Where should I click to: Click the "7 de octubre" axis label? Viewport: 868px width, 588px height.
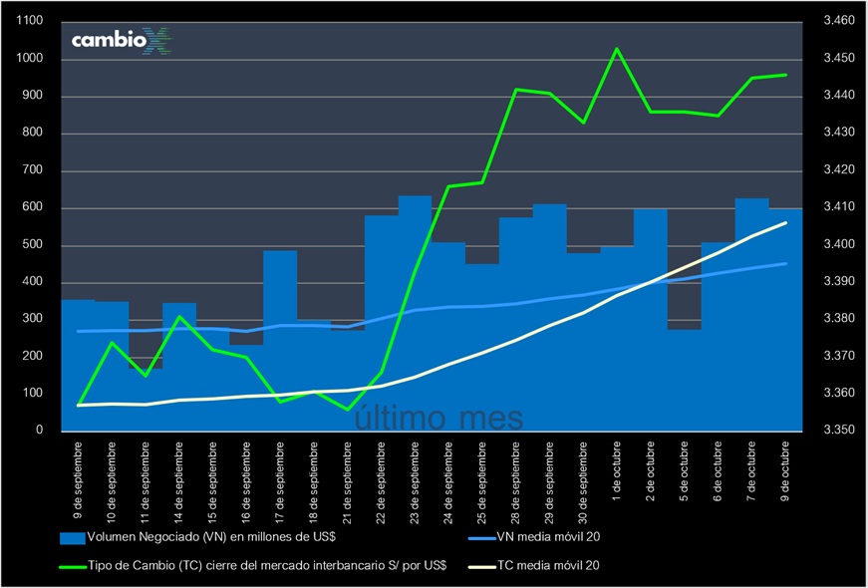[x=752, y=471]
